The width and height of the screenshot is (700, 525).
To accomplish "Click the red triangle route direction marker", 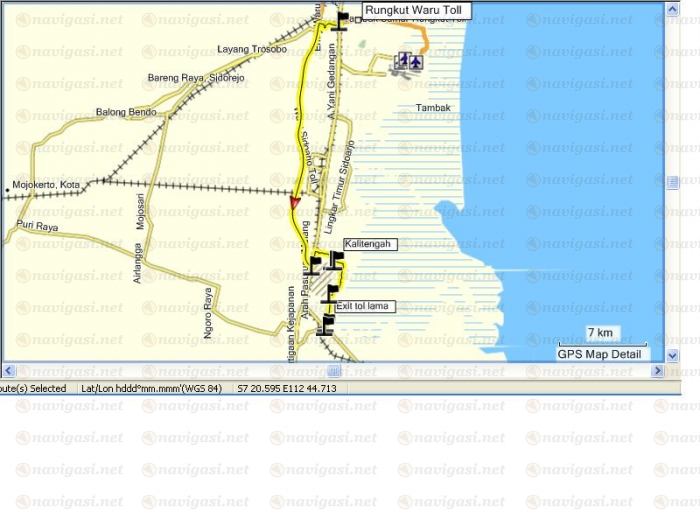I will 294,203.
